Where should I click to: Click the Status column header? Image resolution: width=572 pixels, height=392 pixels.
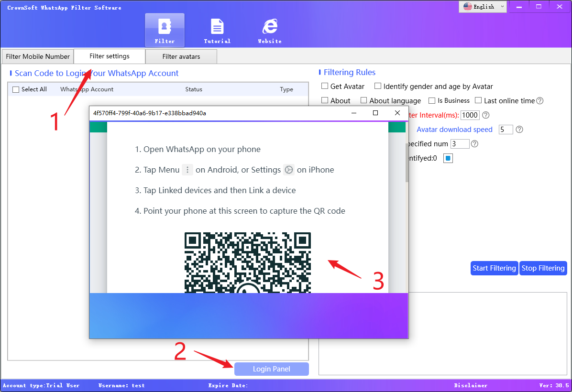click(194, 89)
